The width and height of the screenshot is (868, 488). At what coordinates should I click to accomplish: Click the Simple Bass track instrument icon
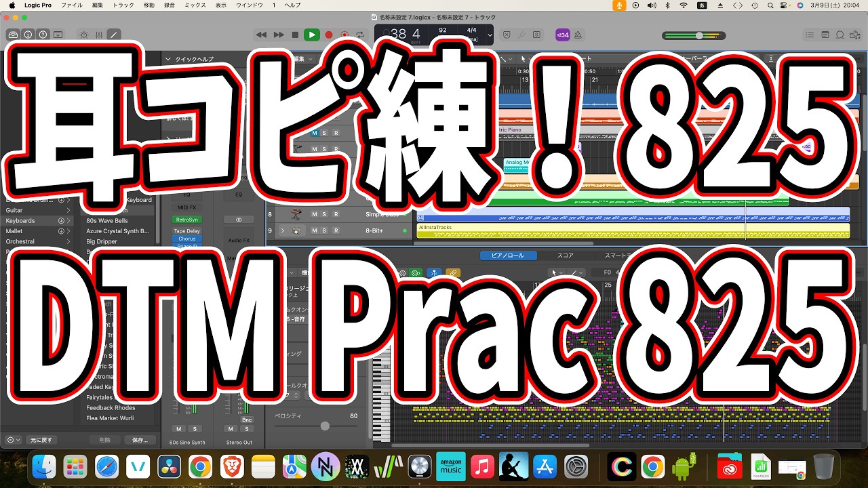(x=296, y=214)
